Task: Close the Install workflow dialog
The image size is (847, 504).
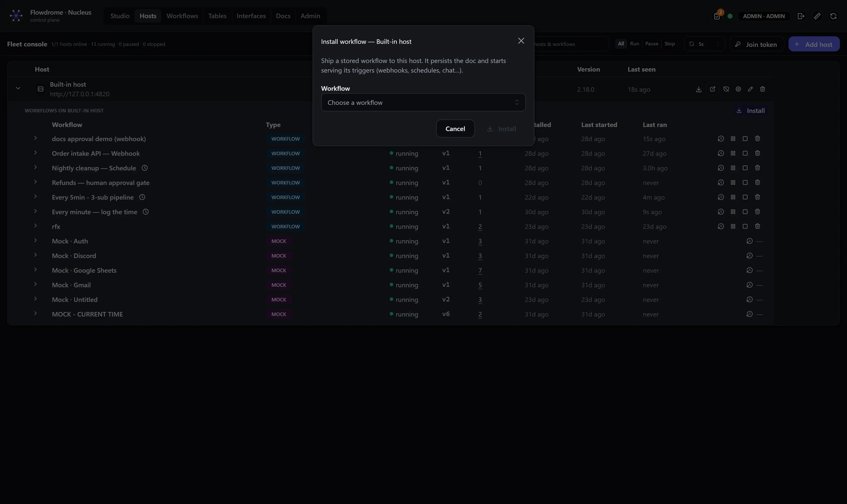Action: (521, 41)
